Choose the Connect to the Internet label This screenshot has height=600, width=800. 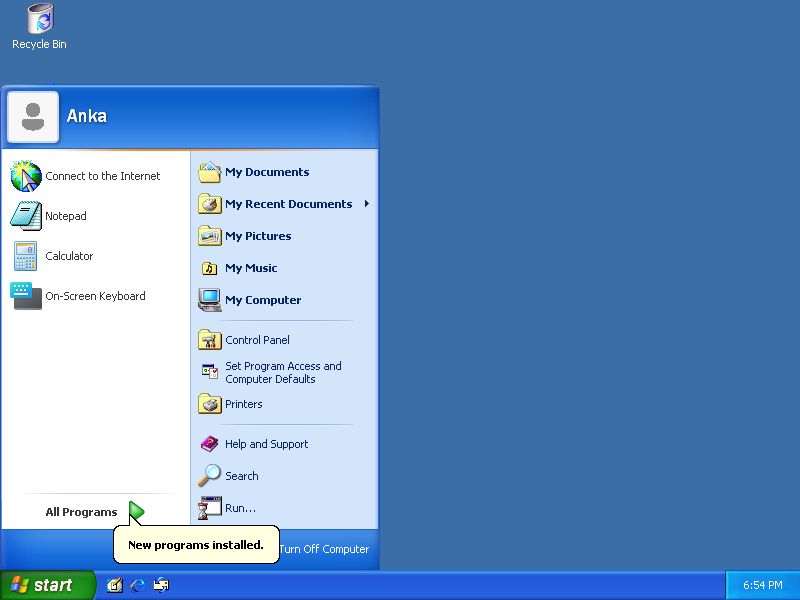pyautogui.click(x=103, y=176)
